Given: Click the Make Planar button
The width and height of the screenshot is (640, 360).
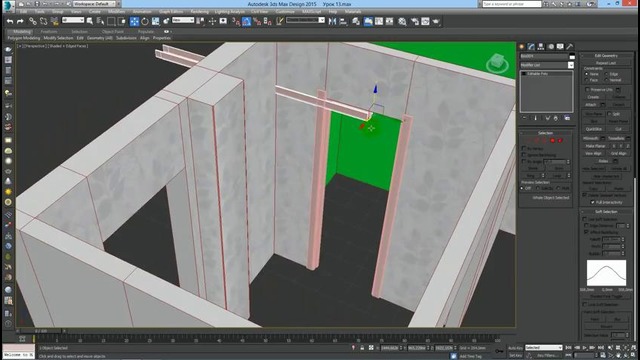Looking at the screenshot, I should point(595,146).
